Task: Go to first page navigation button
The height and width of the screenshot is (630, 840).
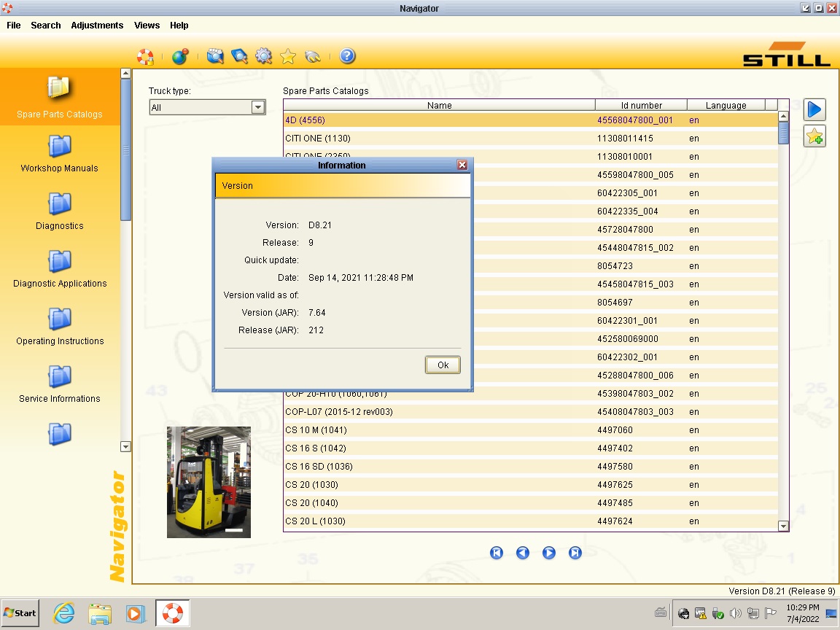Action: point(497,553)
